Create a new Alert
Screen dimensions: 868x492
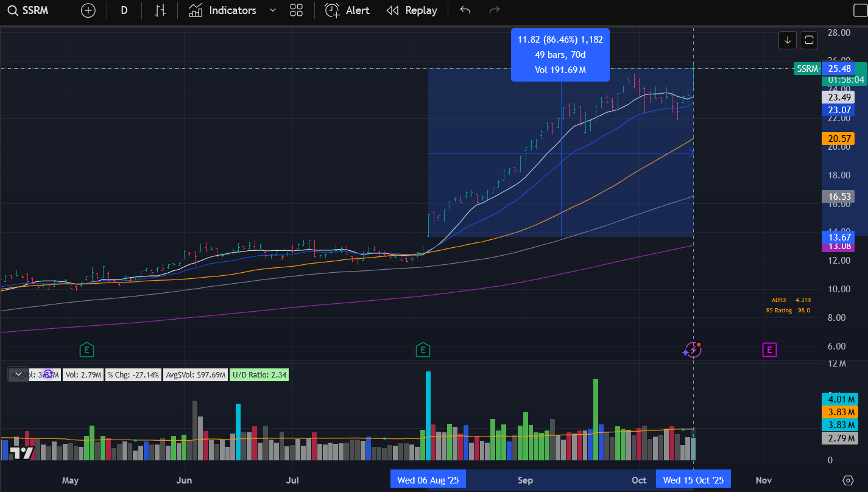347,10
